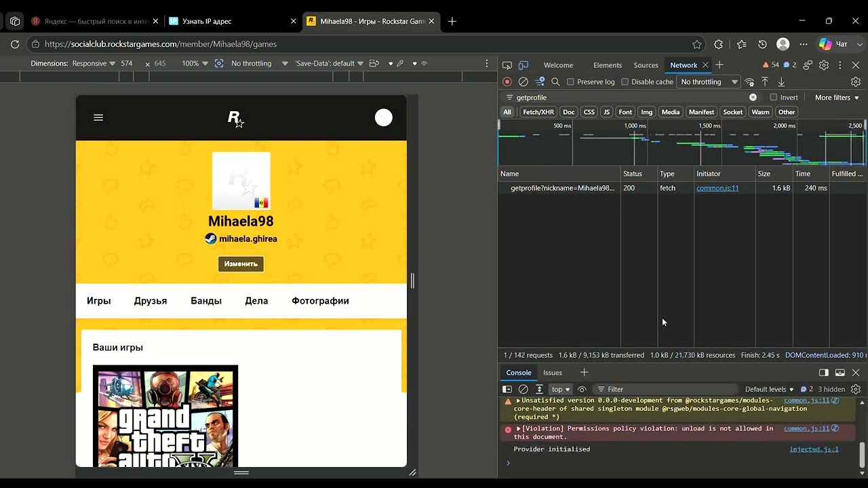Switch to the Sources tab
The image size is (868, 488).
pyautogui.click(x=646, y=65)
